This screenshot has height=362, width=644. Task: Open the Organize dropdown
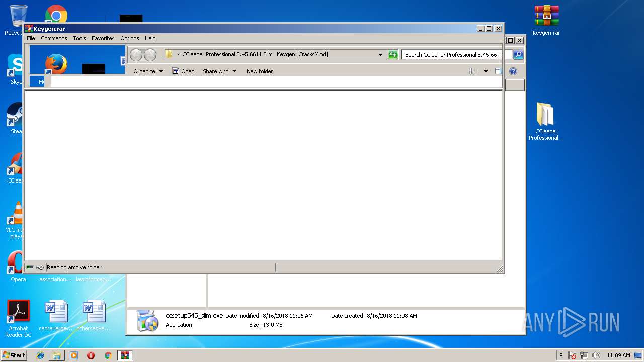[x=148, y=71]
